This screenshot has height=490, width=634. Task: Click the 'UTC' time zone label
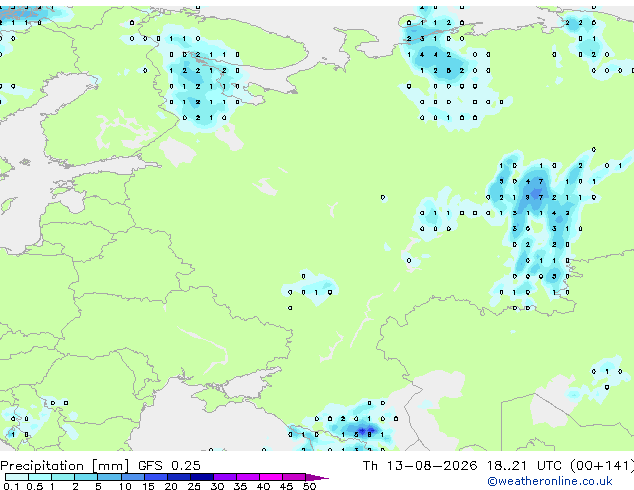(x=549, y=466)
